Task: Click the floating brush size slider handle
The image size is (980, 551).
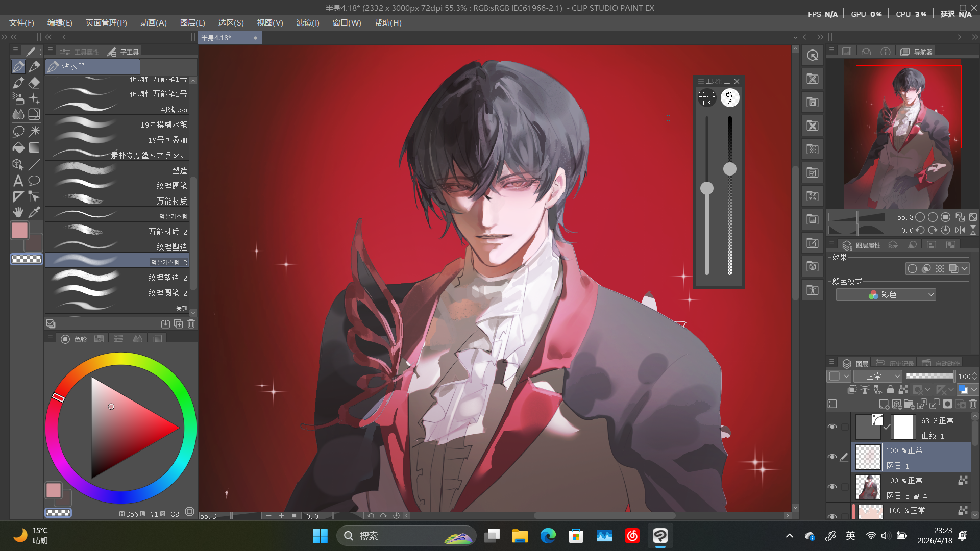Action: pos(707,188)
